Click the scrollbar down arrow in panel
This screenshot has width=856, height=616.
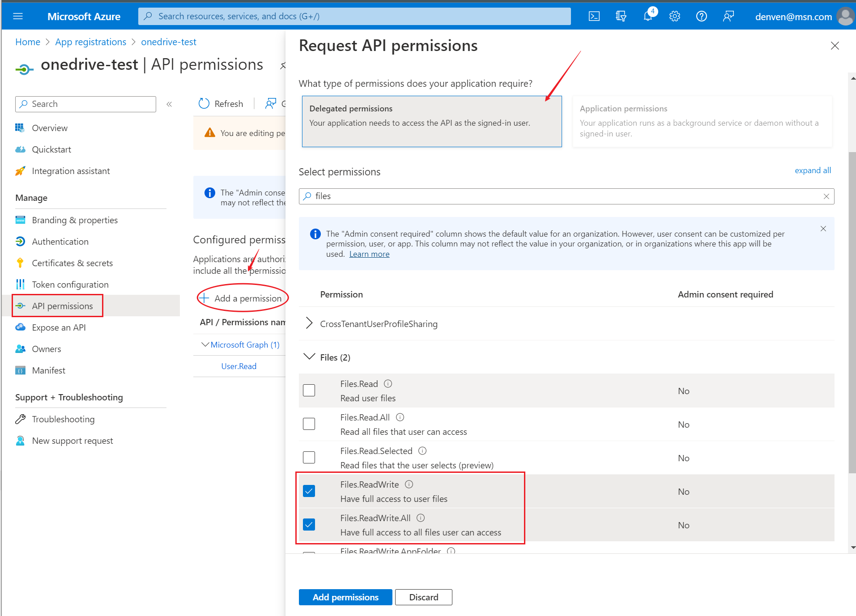[x=853, y=548]
